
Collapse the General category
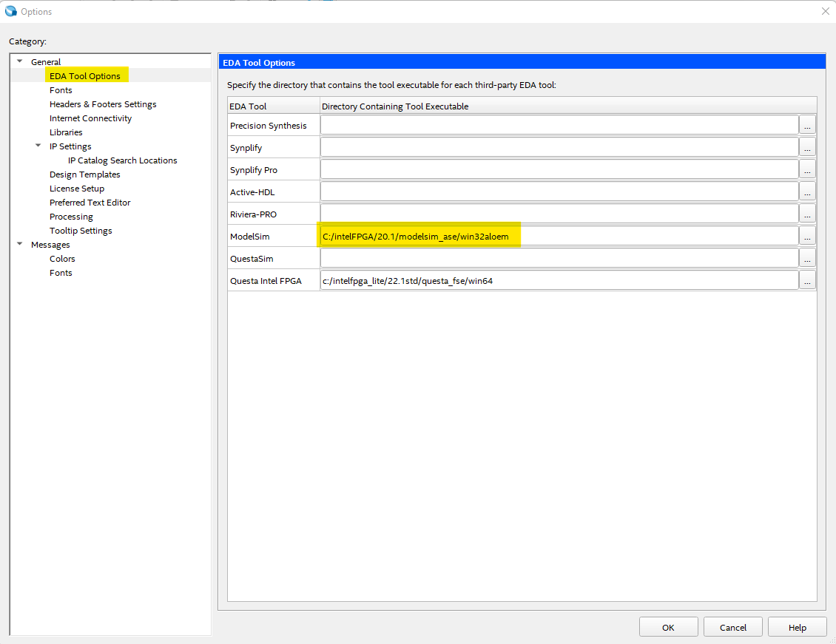click(20, 62)
